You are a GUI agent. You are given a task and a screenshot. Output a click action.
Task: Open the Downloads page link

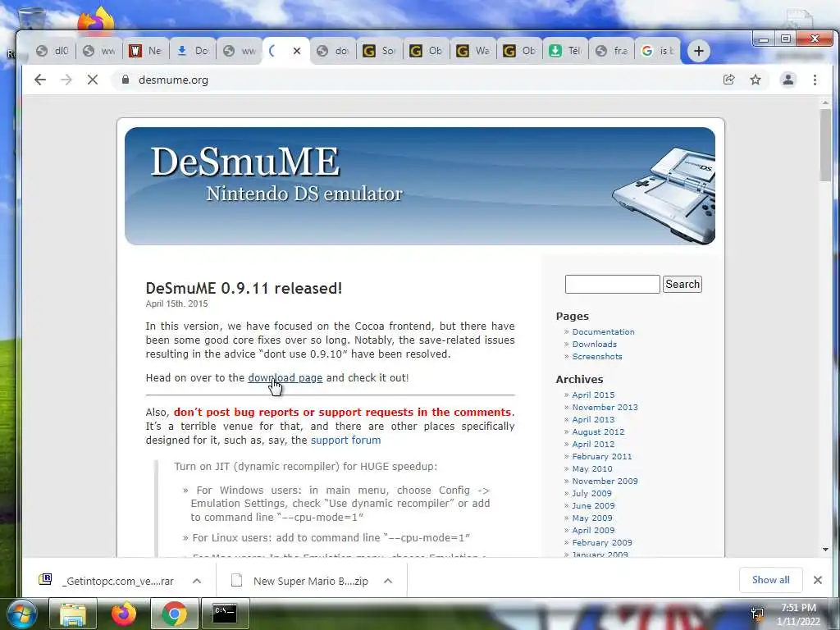click(594, 345)
